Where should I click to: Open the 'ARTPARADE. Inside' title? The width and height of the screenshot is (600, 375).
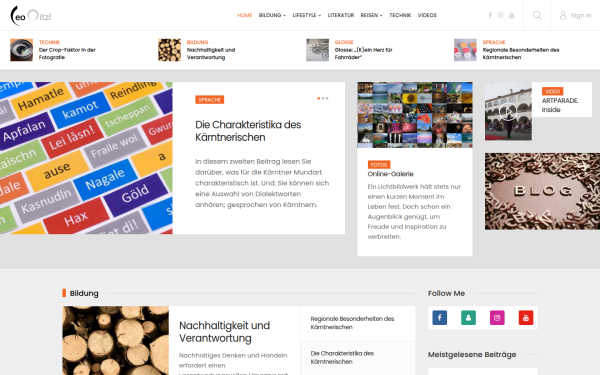click(x=560, y=105)
